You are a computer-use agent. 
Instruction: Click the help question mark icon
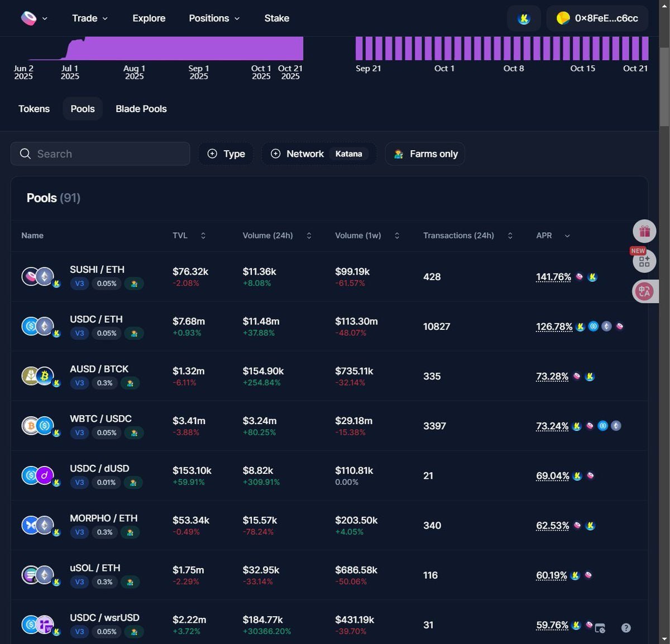[x=626, y=628]
